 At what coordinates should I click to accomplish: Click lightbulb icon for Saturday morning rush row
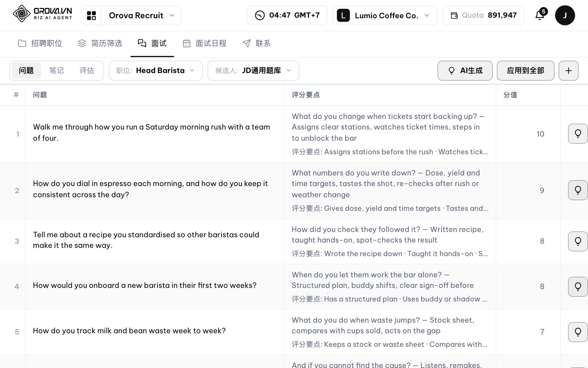click(578, 134)
